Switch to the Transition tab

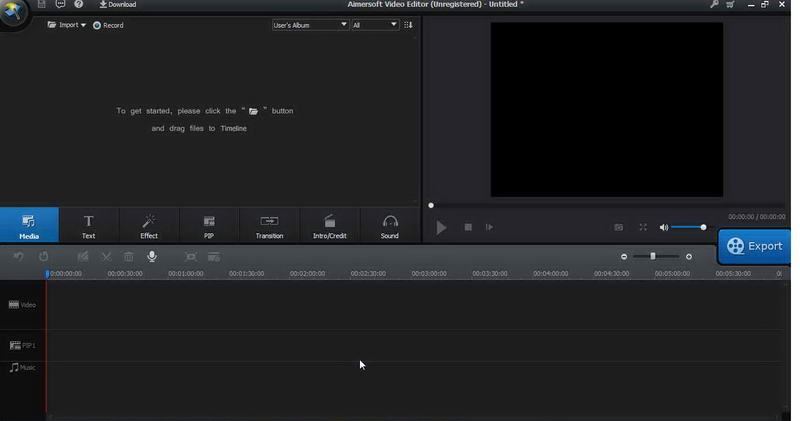(x=269, y=225)
